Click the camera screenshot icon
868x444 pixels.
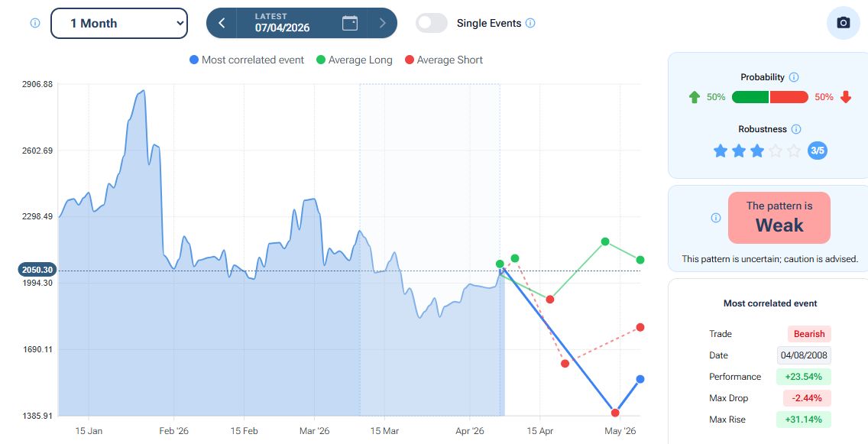pos(844,23)
